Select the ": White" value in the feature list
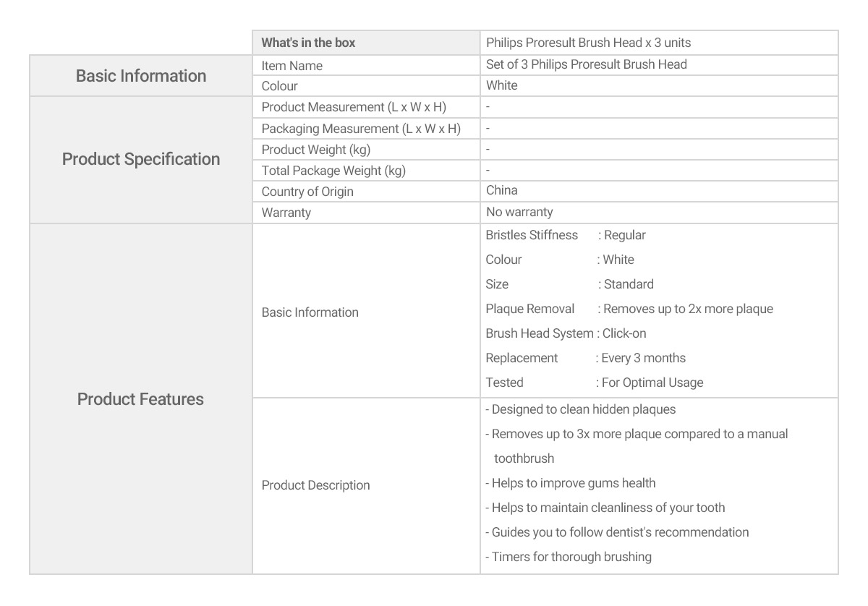Viewport: 868px width, 606px height. 616,260
